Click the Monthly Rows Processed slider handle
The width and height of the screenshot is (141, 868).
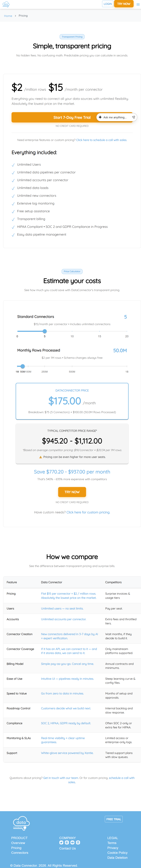tap(23, 366)
